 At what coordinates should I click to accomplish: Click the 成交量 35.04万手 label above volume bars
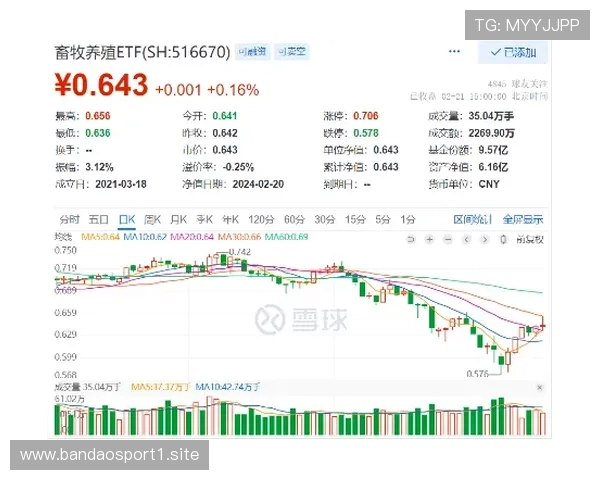coord(88,387)
